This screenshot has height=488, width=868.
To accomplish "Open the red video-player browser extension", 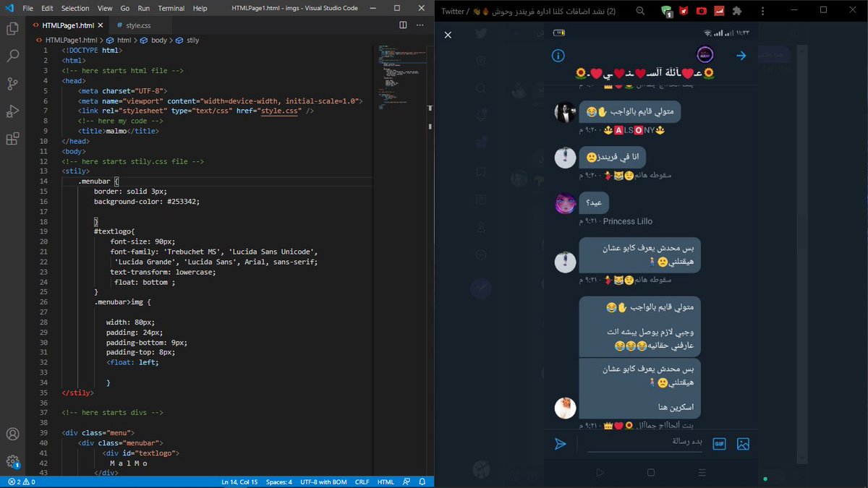I will click(702, 11).
